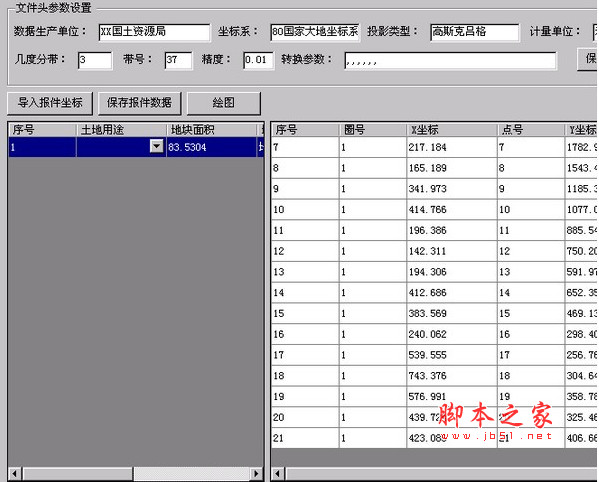Open the 土地用途 dropdown in row 1
This screenshot has width=599, height=482.
[157, 146]
